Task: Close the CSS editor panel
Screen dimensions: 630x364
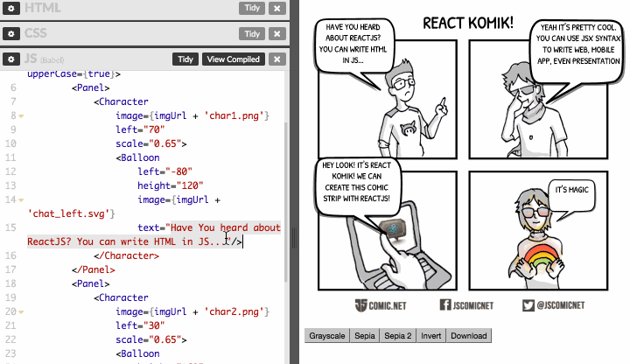Action: click(276, 34)
